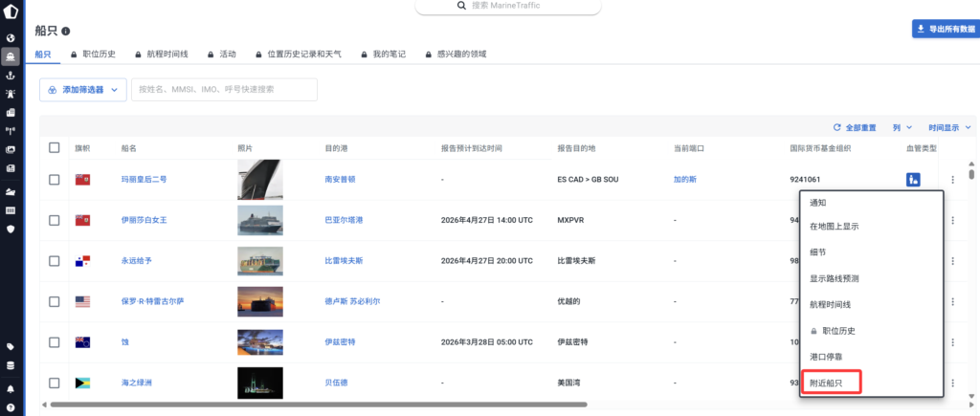Image resolution: width=980 pixels, height=416 pixels.
Task: Open three-dot menu for 伊丽莎白女王 row
Action: tap(952, 220)
